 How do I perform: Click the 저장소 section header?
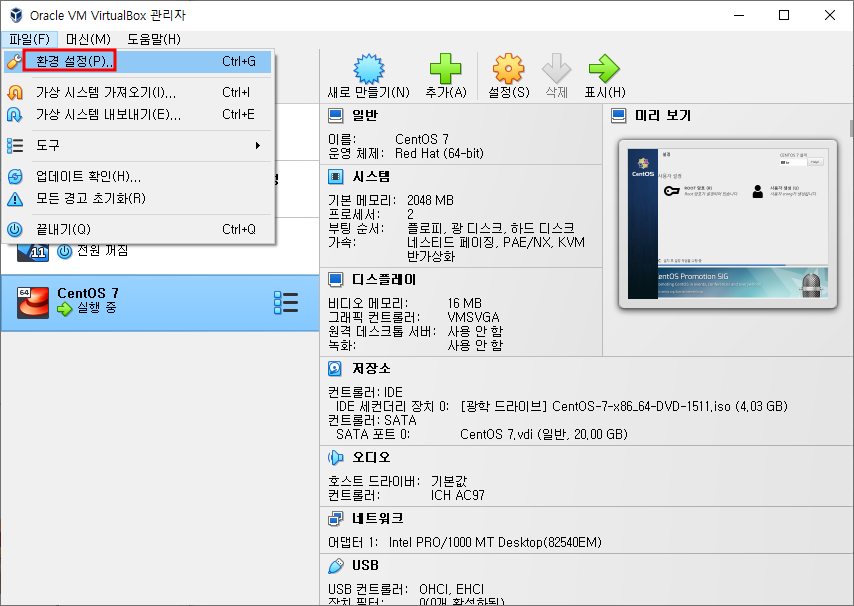pyautogui.click(x=371, y=369)
